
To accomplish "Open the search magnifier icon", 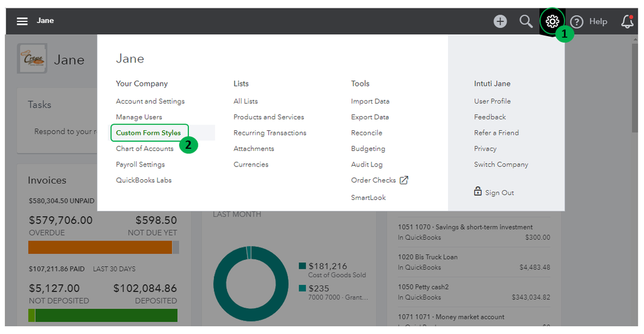I will pyautogui.click(x=526, y=21).
